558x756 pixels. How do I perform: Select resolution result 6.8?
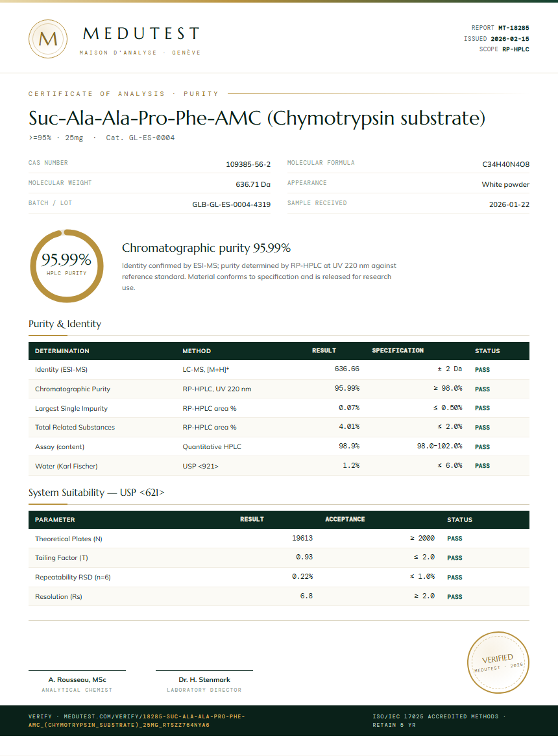pyautogui.click(x=306, y=596)
